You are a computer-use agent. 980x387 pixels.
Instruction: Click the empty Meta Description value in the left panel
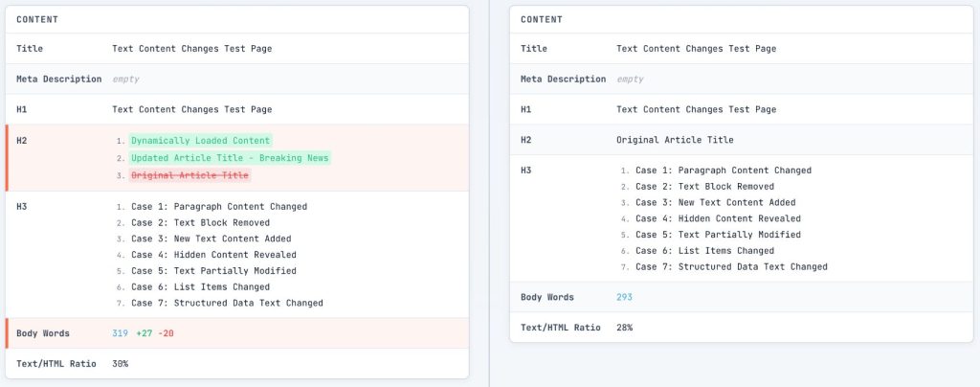pyautogui.click(x=126, y=79)
